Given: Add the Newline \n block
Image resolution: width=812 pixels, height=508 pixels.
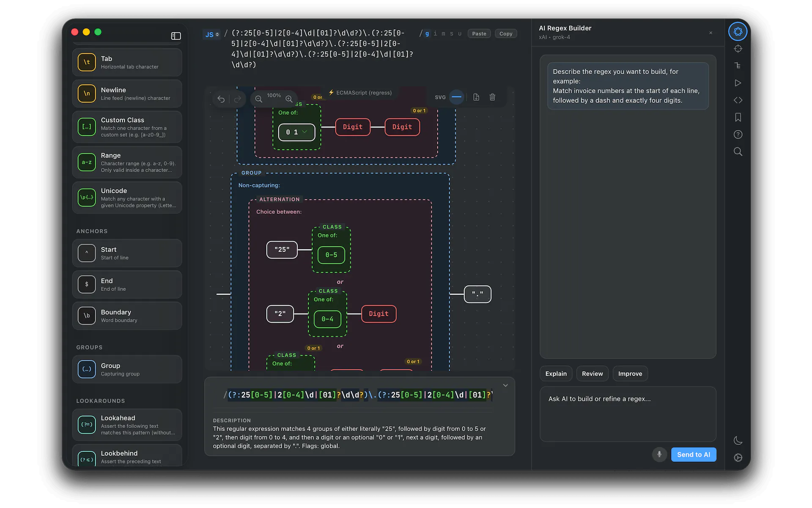Looking at the screenshot, I should pos(127,94).
